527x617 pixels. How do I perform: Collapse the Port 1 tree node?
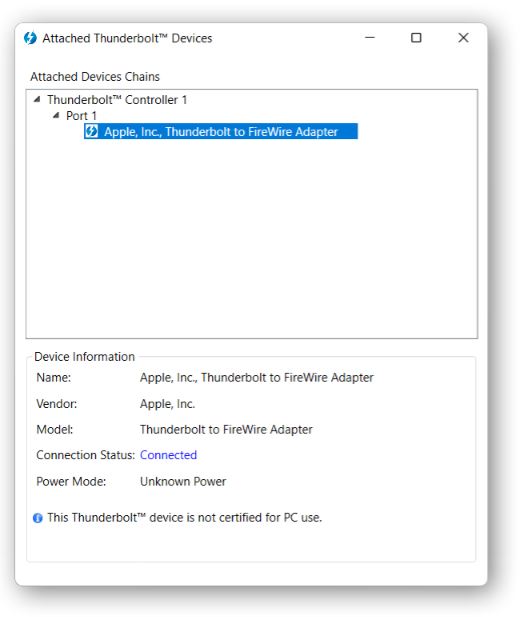(x=56, y=115)
